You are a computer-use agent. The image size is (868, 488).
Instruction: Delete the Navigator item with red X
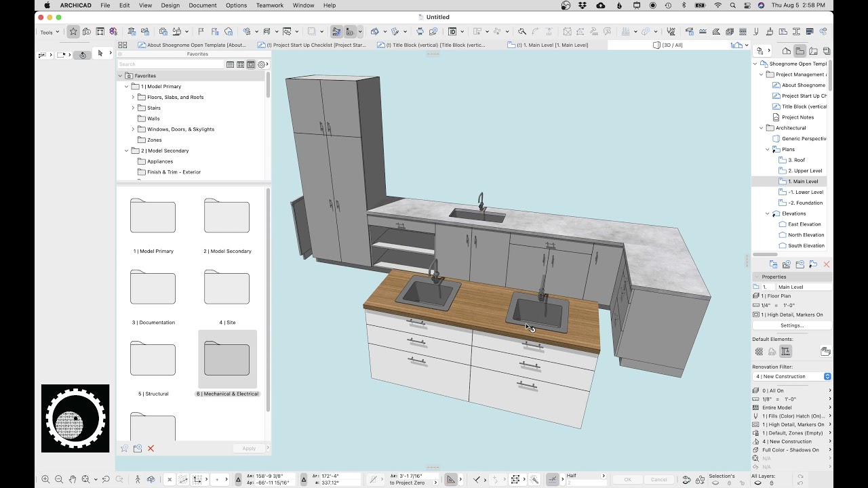point(826,264)
